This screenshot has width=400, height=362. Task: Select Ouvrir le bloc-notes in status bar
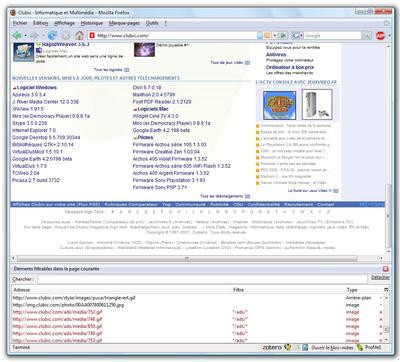[x=332, y=347]
